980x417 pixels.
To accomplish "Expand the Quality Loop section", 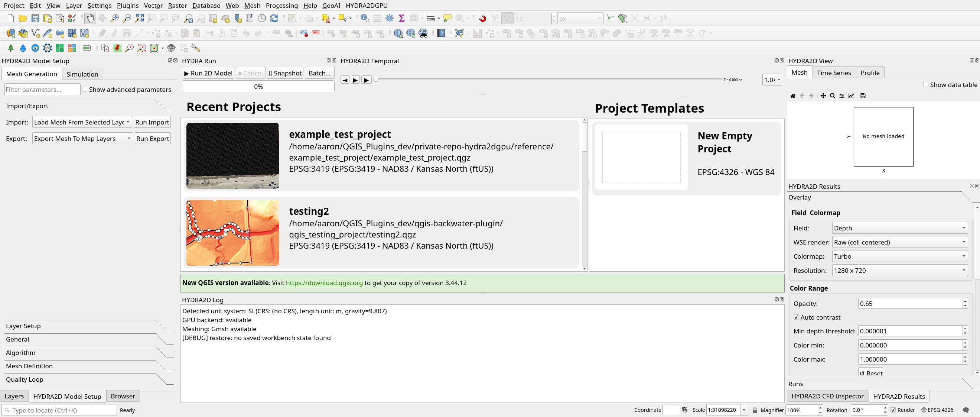I will (x=89, y=379).
